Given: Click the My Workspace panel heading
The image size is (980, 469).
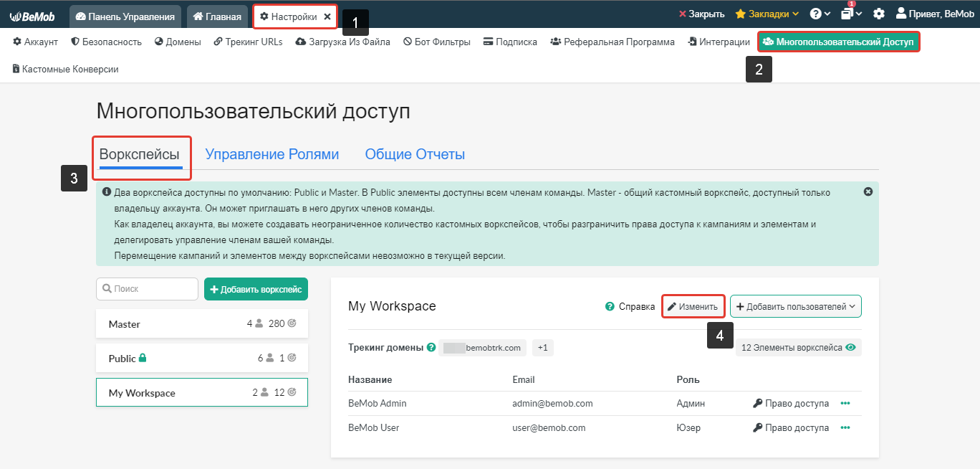Looking at the screenshot, I should click(392, 306).
